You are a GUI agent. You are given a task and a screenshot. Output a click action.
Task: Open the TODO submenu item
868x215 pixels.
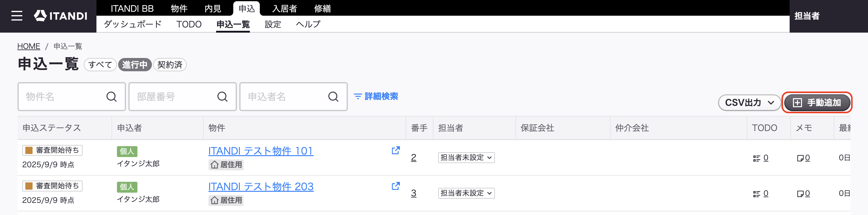[189, 24]
